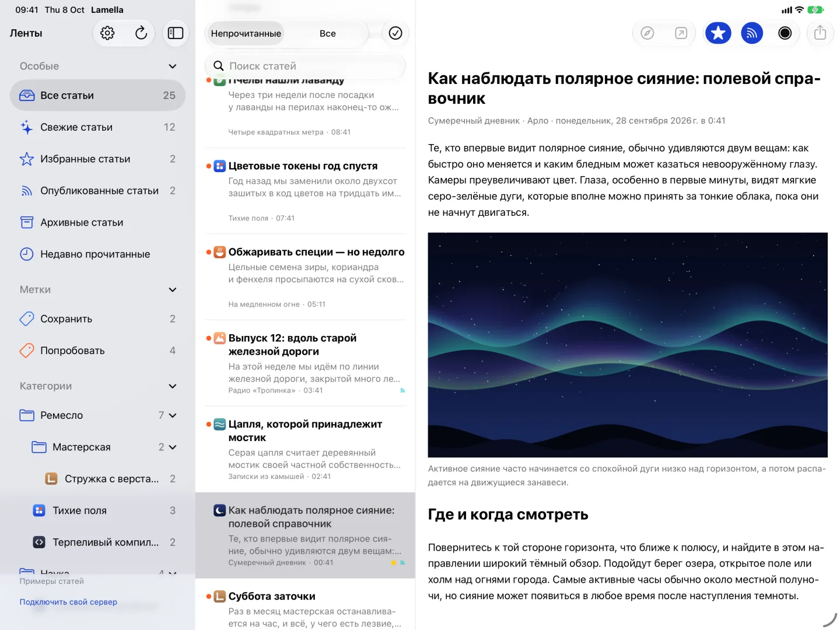Screen dimensions: 840x630
Task: Open the compass reader-view icon
Action: [647, 33]
